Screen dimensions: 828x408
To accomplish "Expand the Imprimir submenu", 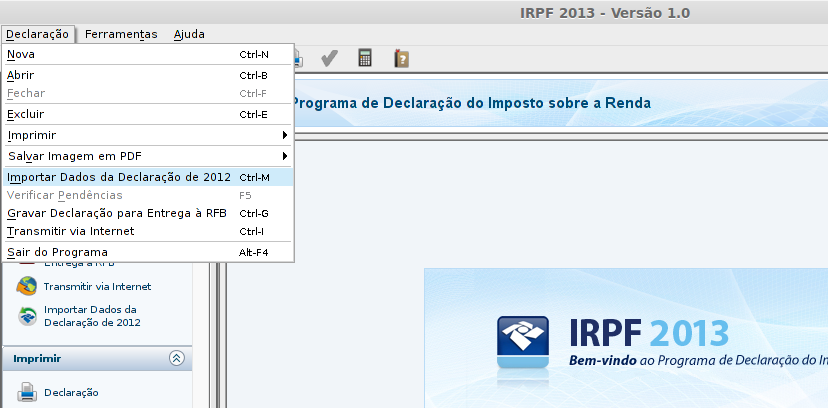I will pyautogui.click(x=148, y=135).
